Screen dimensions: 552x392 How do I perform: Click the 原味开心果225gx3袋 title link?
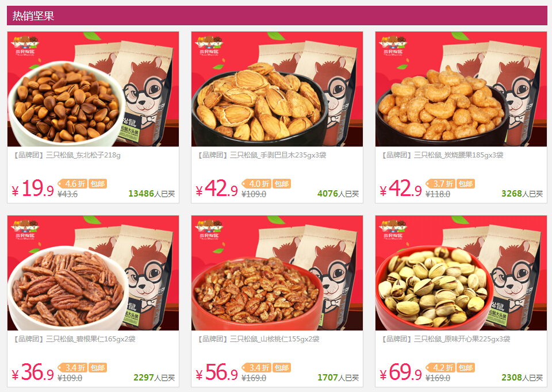click(x=446, y=339)
